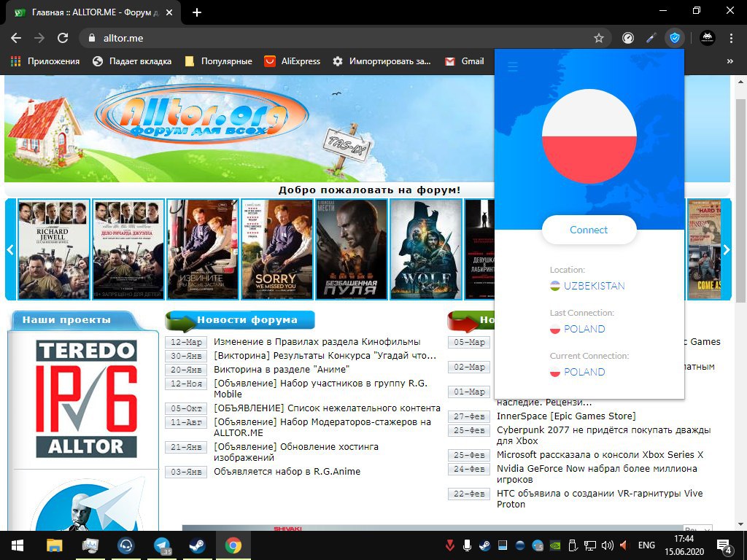
Task: Click the address bar URL
Action: [123, 38]
